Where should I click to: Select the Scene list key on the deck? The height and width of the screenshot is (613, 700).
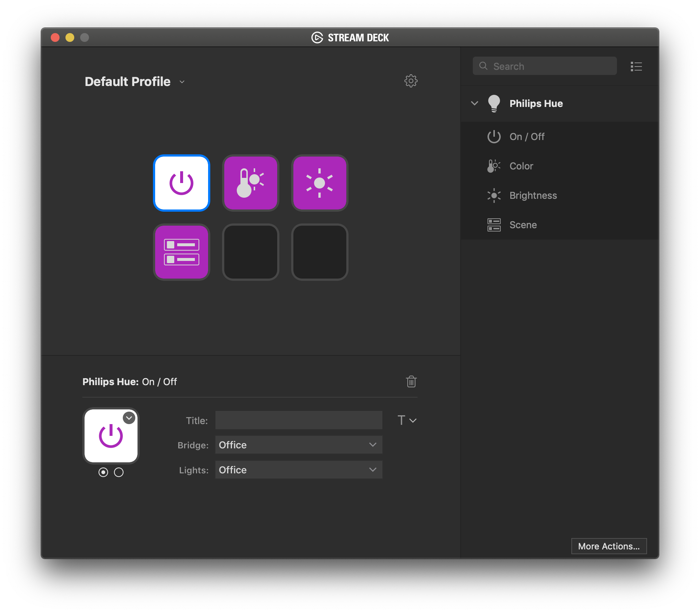point(182,252)
